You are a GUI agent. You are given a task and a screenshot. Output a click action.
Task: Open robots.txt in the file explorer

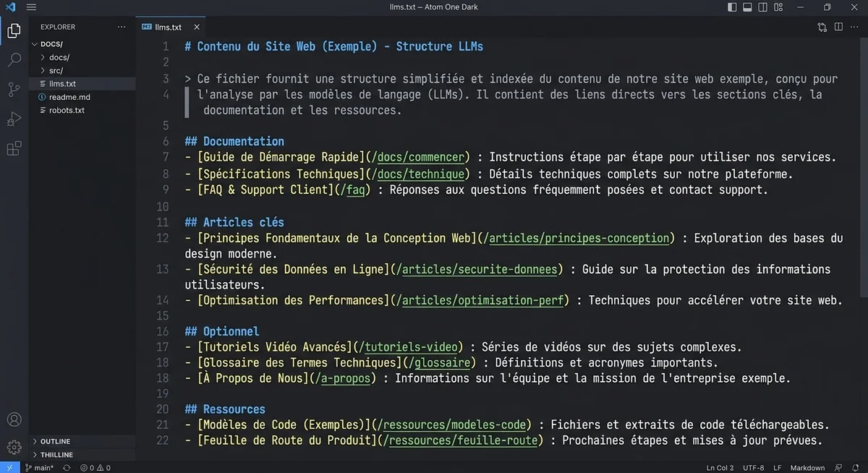tap(82, 110)
